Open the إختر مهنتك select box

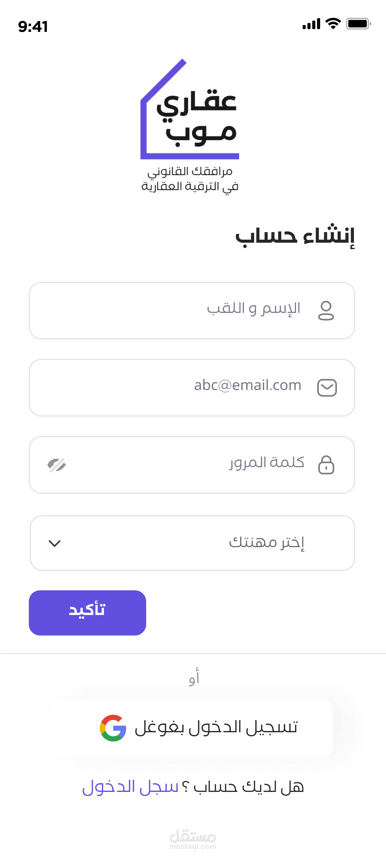[192, 543]
